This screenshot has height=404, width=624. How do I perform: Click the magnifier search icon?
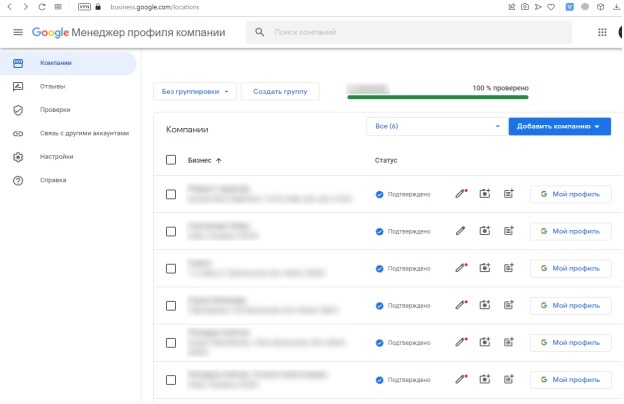[259, 32]
